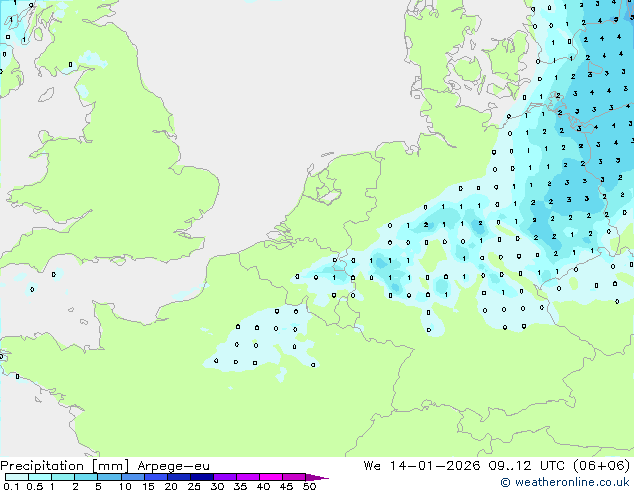
Task: Click the 'Precipitation' title word
Action: [x=42, y=466]
